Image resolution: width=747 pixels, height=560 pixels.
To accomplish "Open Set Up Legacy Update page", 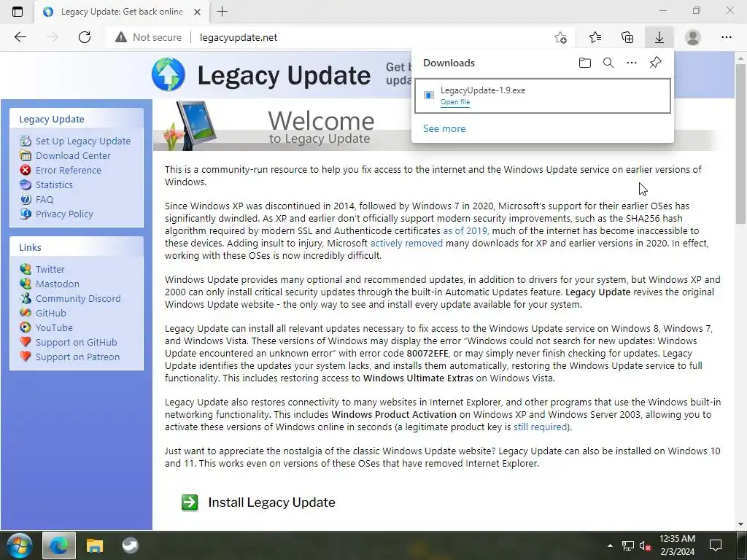I will pyautogui.click(x=83, y=141).
